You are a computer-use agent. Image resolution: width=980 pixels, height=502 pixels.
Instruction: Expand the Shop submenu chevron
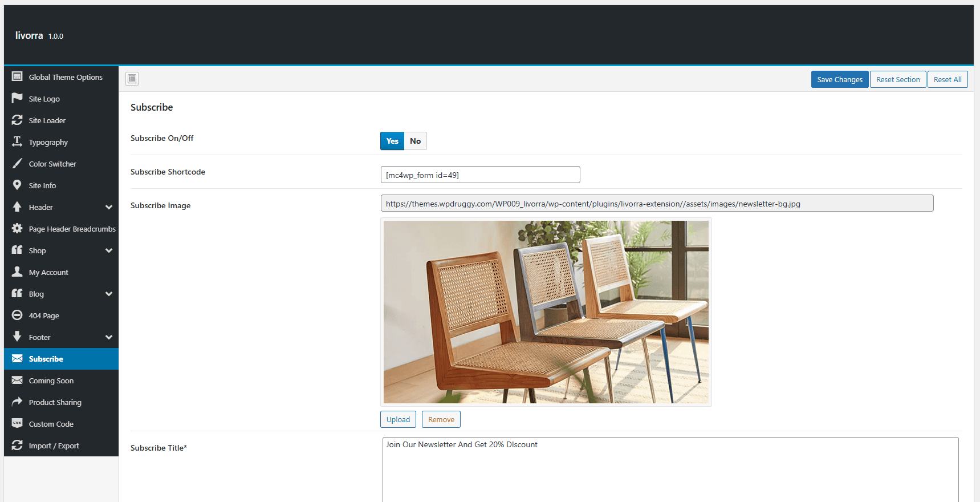(x=109, y=250)
